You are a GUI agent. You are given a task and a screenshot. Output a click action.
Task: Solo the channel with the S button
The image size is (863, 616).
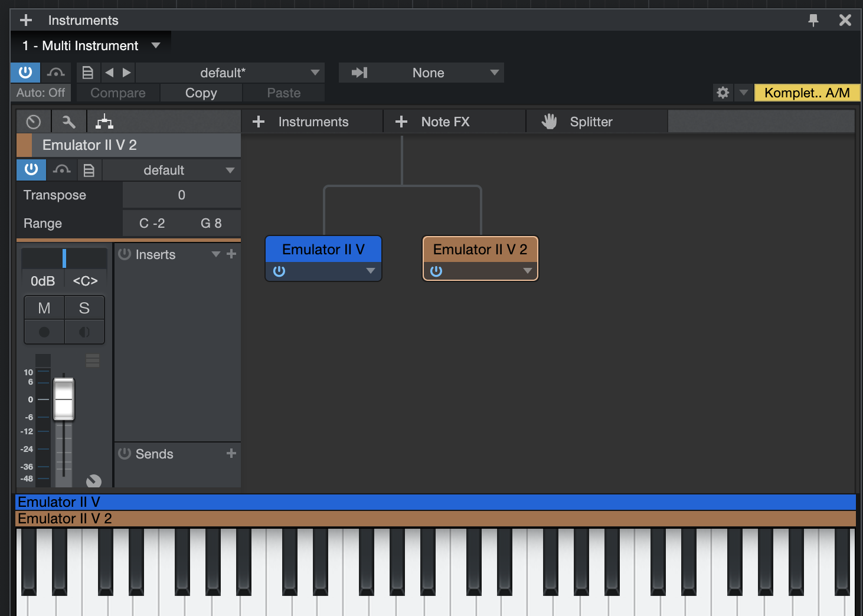[84, 308]
